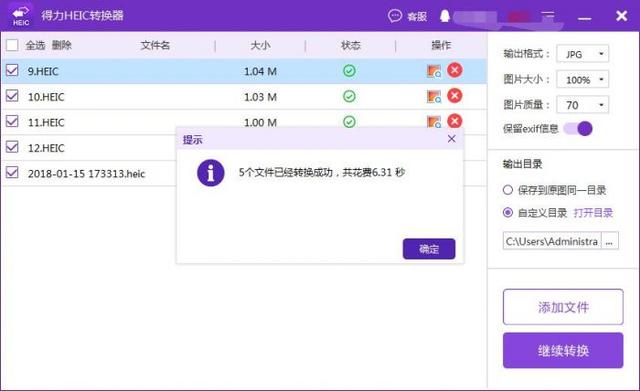
Task: Click the 1.03 M size value
Action: pos(260,97)
